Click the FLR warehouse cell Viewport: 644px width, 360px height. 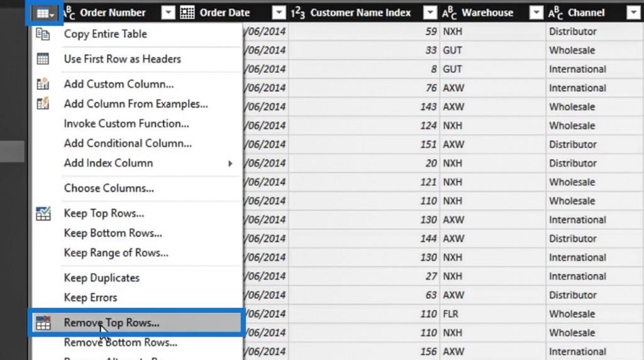coord(493,314)
